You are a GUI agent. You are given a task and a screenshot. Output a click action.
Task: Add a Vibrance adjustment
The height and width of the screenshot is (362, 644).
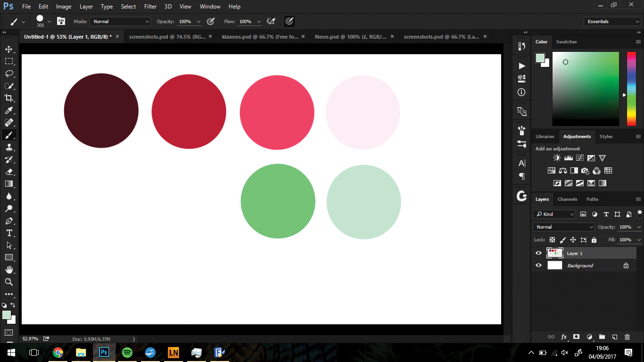point(602,158)
